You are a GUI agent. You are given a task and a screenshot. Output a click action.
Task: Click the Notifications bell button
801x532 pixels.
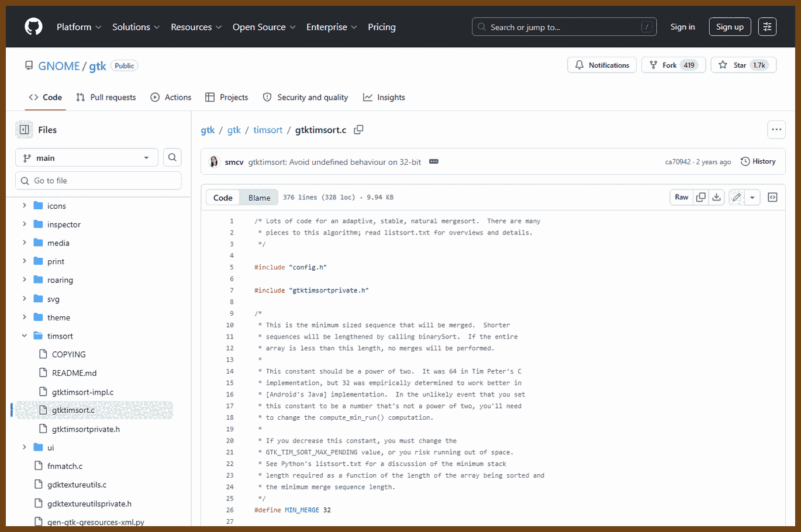tap(602, 65)
